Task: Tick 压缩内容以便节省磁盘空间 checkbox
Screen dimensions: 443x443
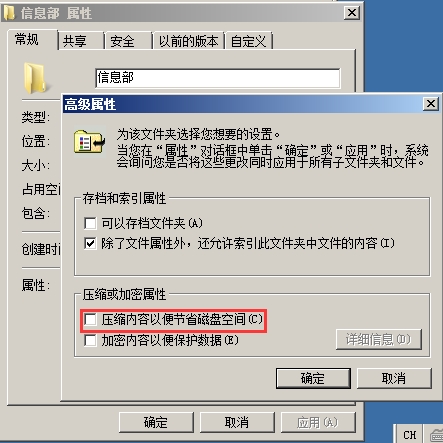Action: [90, 319]
